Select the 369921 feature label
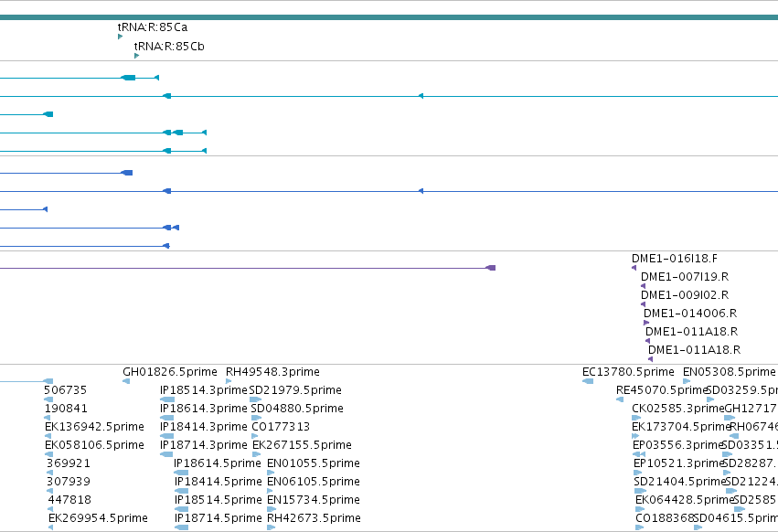 [x=69, y=463]
